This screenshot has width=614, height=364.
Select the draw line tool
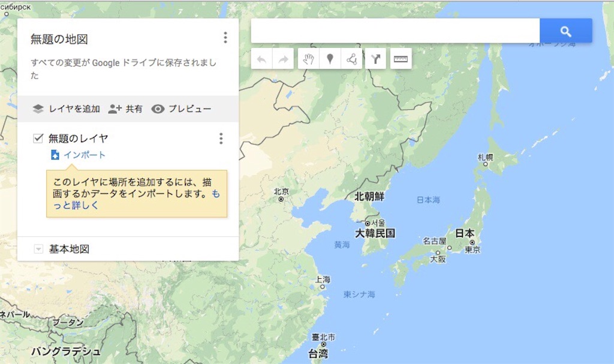(x=351, y=59)
